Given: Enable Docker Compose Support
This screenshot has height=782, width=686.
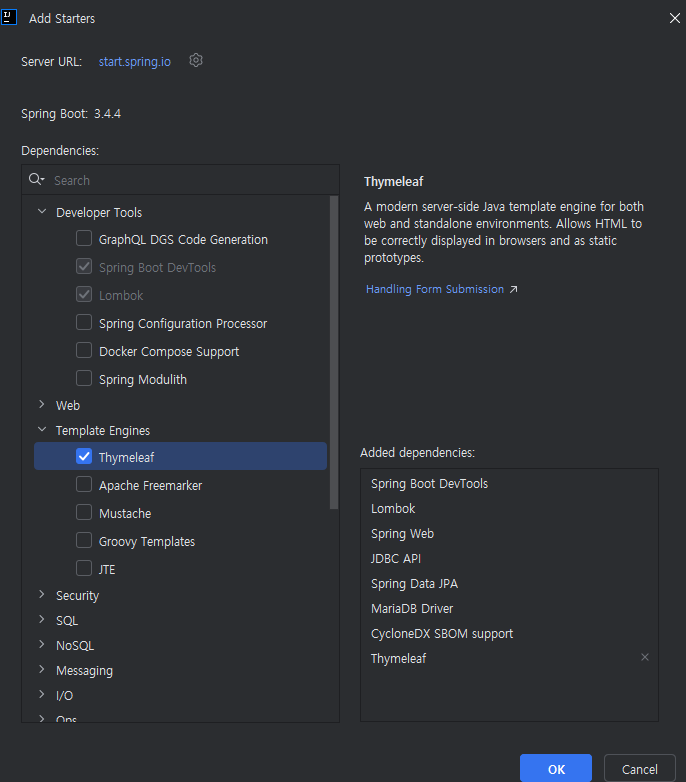Looking at the screenshot, I should [84, 350].
